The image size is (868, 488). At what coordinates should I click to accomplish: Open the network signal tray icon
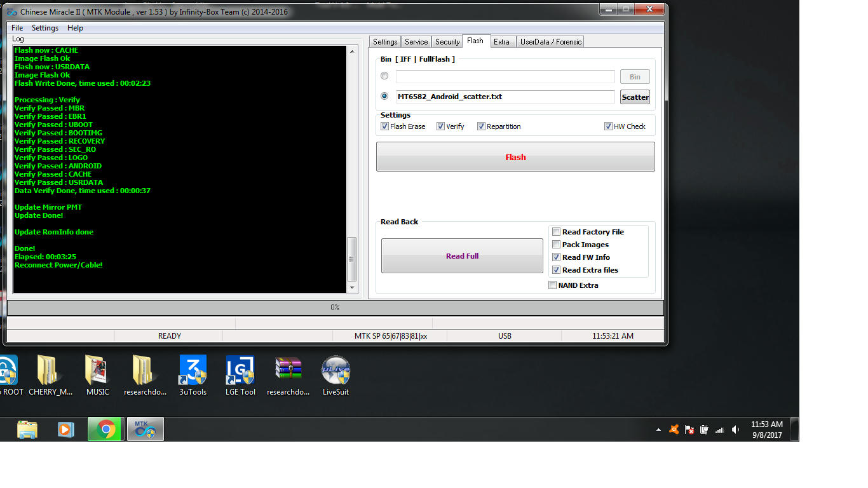click(x=719, y=430)
